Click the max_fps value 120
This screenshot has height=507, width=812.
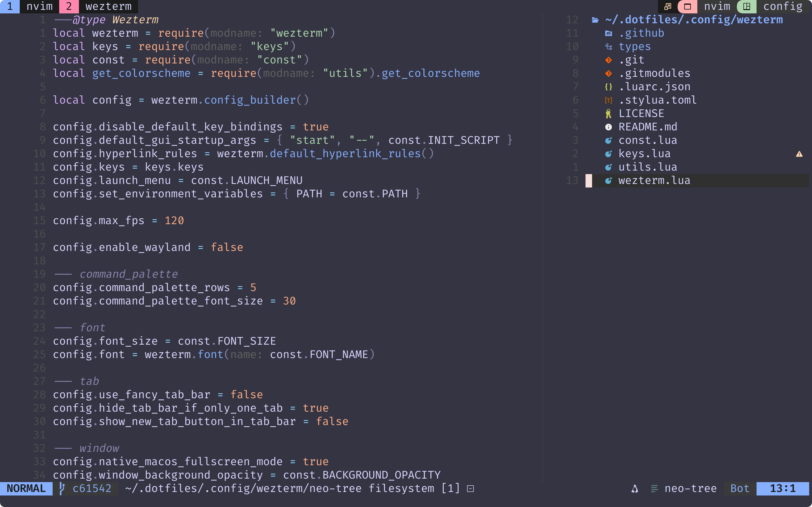click(x=174, y=221)
